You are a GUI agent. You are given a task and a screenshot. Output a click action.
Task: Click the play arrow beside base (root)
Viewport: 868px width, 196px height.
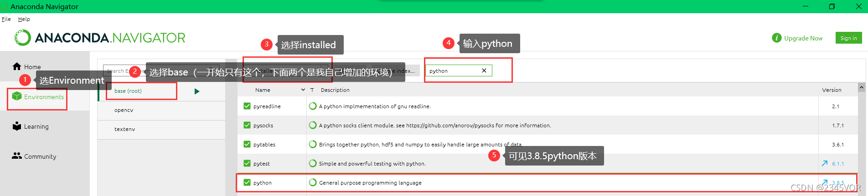[197, 91]
